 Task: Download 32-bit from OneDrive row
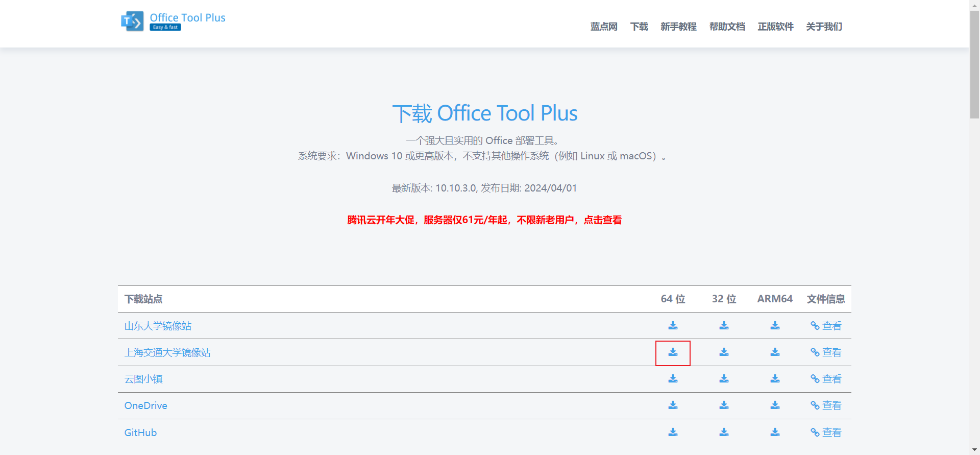click(724, 405)
